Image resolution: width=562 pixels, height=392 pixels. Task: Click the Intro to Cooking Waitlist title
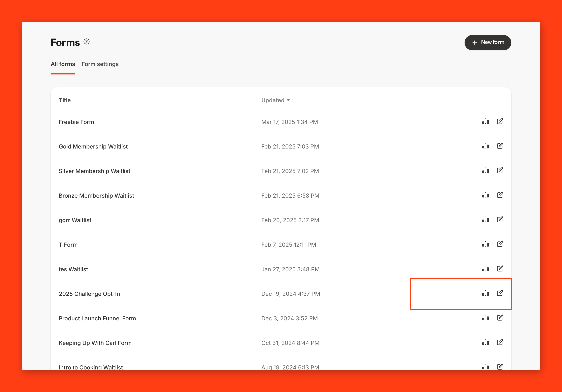point(91,367)
